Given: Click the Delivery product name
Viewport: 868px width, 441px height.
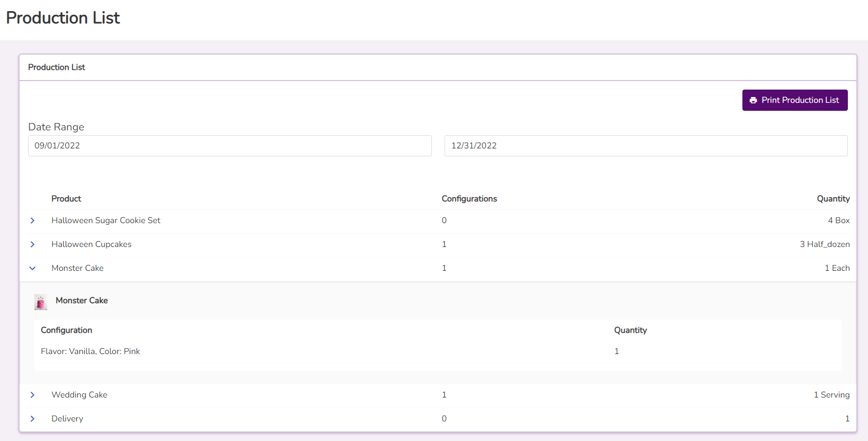Looking at the screenshot, I should point(67,419).
